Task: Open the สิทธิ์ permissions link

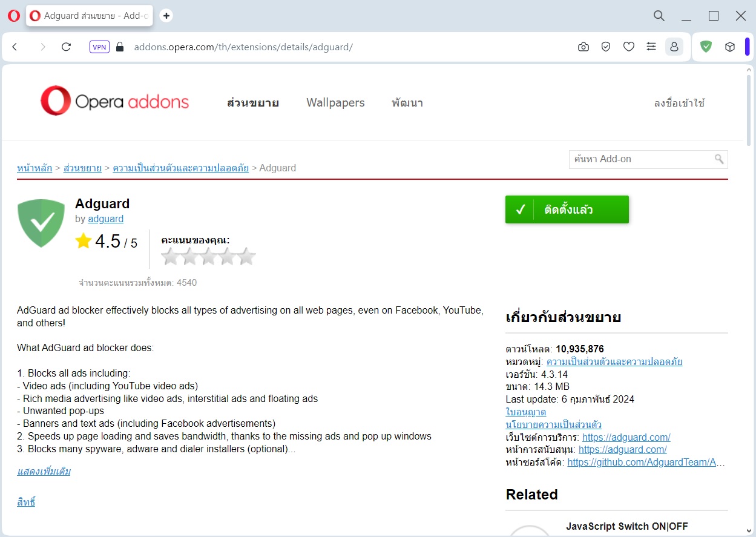Action: click(x=26, y=502)
